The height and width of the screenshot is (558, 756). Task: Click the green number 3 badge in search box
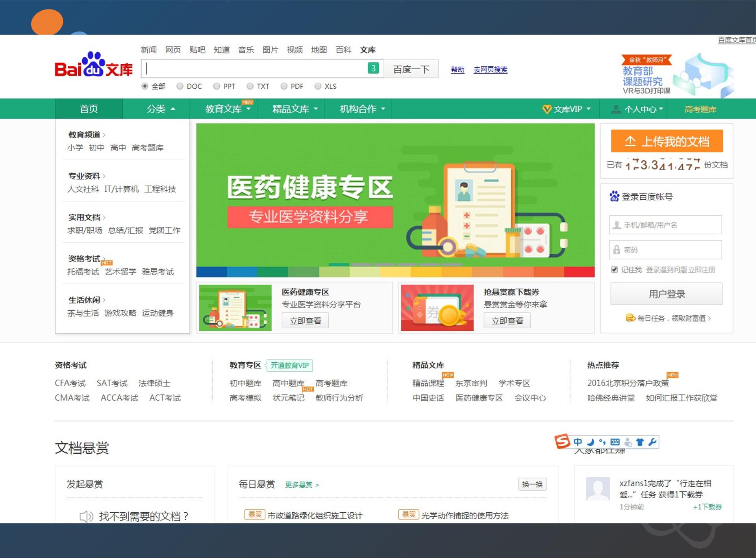click(373, 68)
